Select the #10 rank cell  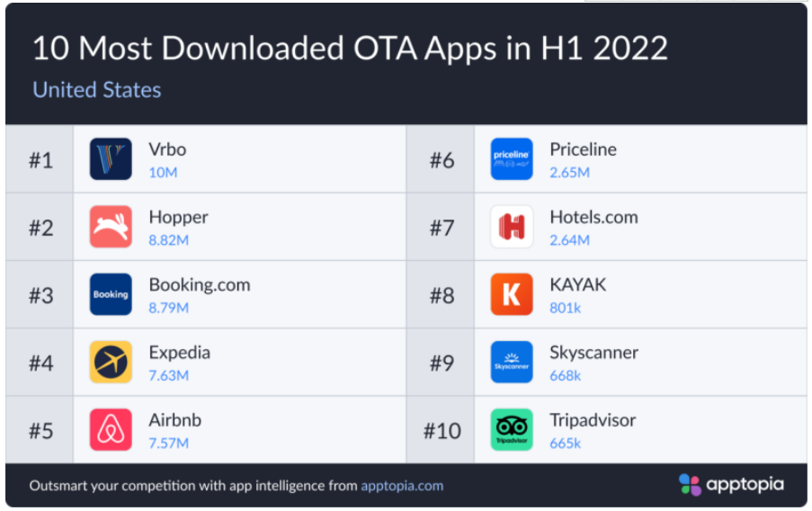click(441, 430)
